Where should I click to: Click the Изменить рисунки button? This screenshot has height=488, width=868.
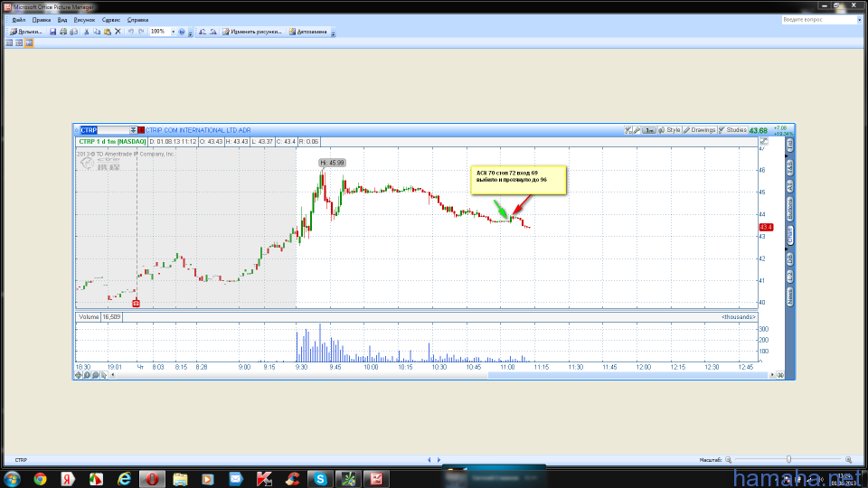(x=252, y=33)
